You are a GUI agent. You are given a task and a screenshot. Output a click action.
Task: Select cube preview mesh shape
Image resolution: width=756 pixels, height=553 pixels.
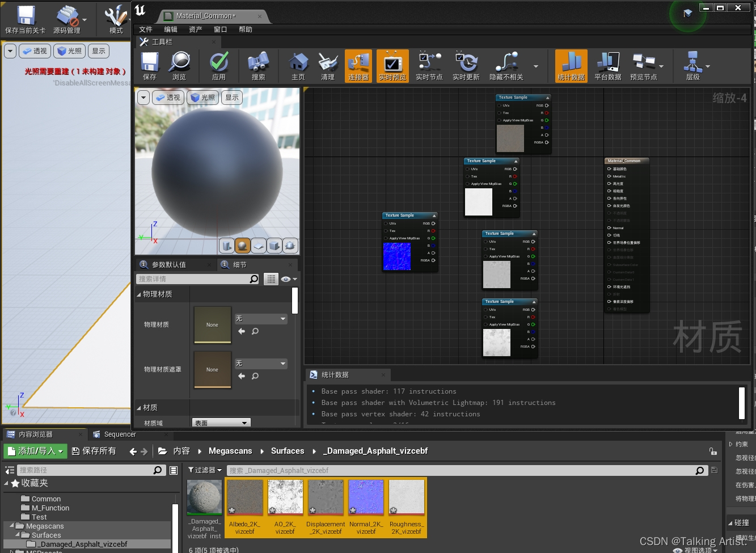coord(274,246)
